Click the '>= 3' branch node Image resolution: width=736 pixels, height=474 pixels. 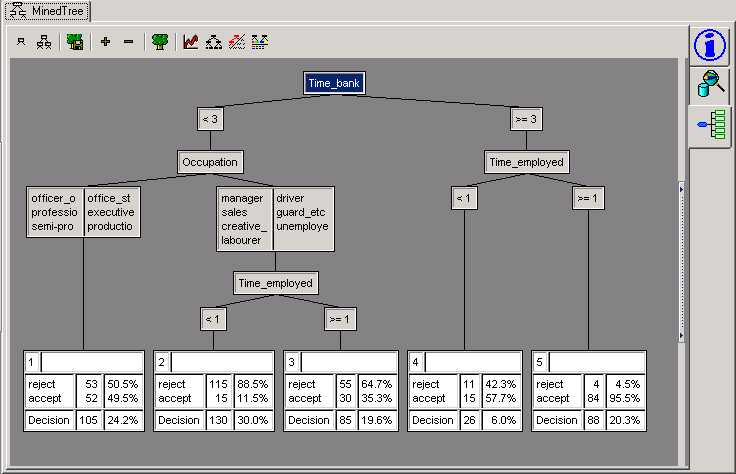pyautogui.click(x=526, y=119)
